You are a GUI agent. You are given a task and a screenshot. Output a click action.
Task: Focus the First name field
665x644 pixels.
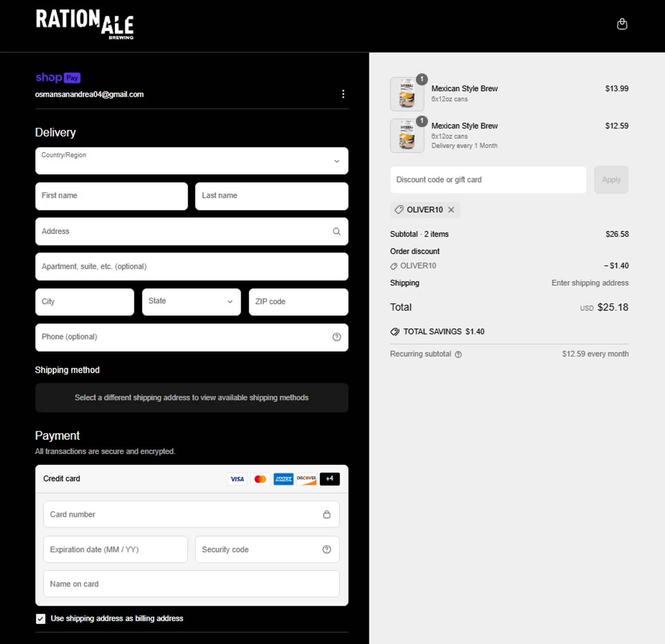click(112, 196)
